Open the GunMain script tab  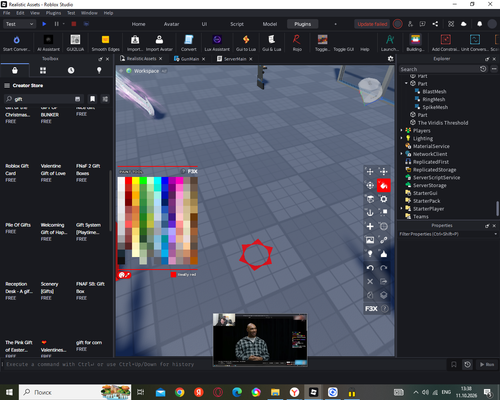(189, 59)
